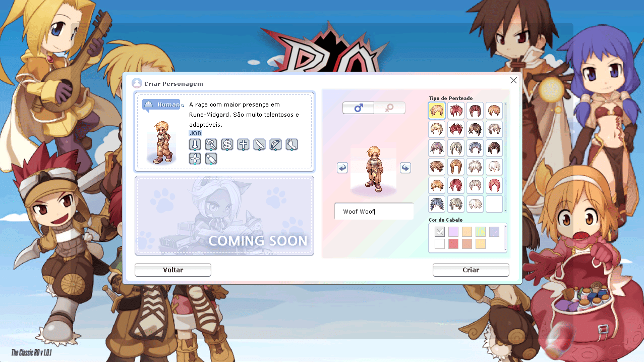The height and width of the screenshot is (362, 644).
Task: Close the Criar Personagem dialog
Action: [x=513, y=80]
